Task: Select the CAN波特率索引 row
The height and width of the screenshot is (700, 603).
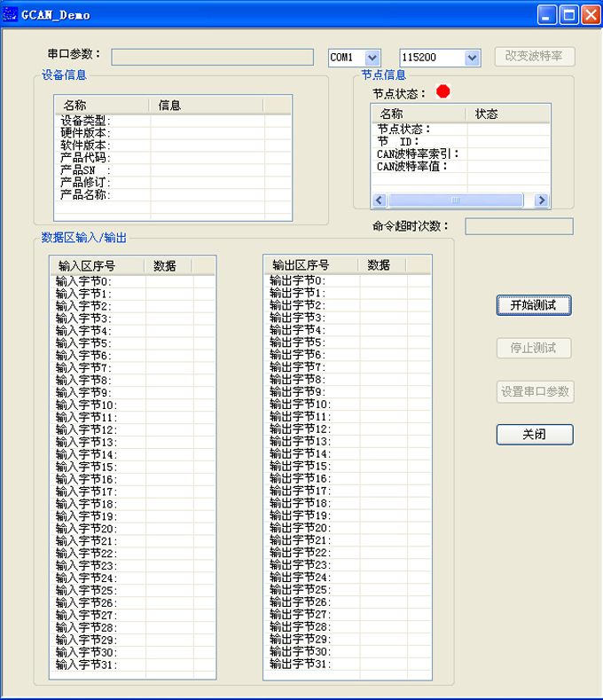Action: click(x=418, y=153)
